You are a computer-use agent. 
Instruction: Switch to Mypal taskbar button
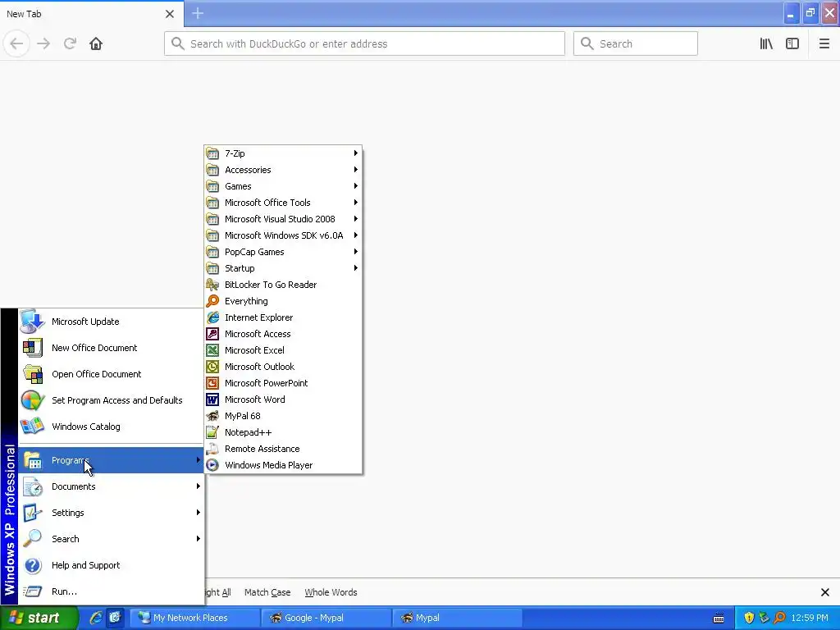tap(457, 619)
